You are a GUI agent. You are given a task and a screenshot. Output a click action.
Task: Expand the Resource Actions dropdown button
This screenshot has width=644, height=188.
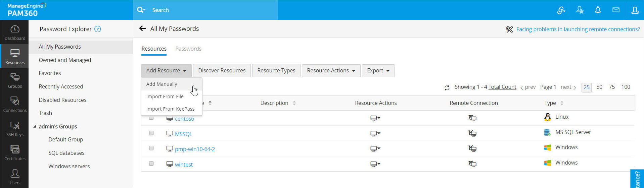pyautogui.click(x=331, y=71)
